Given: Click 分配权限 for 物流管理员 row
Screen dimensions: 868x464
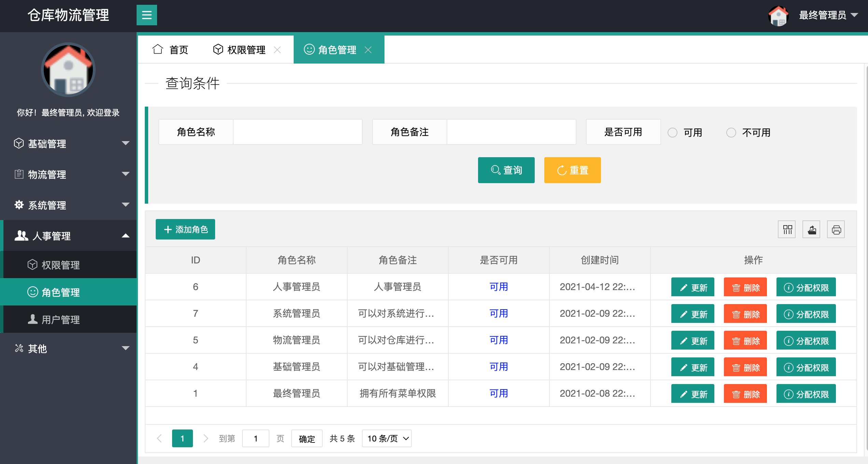Looking at the screenshot, I should click(806, 340).
